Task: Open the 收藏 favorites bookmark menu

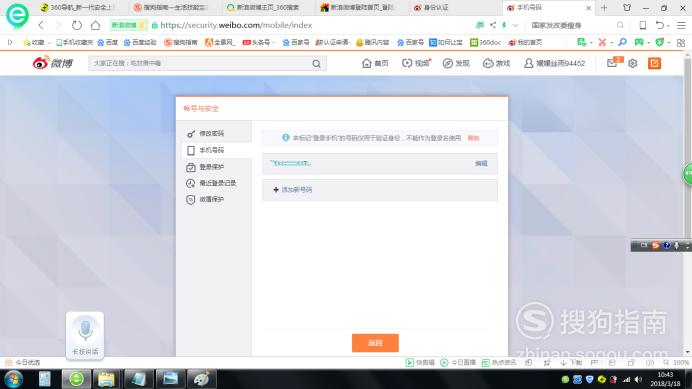Action: (37, 42)
